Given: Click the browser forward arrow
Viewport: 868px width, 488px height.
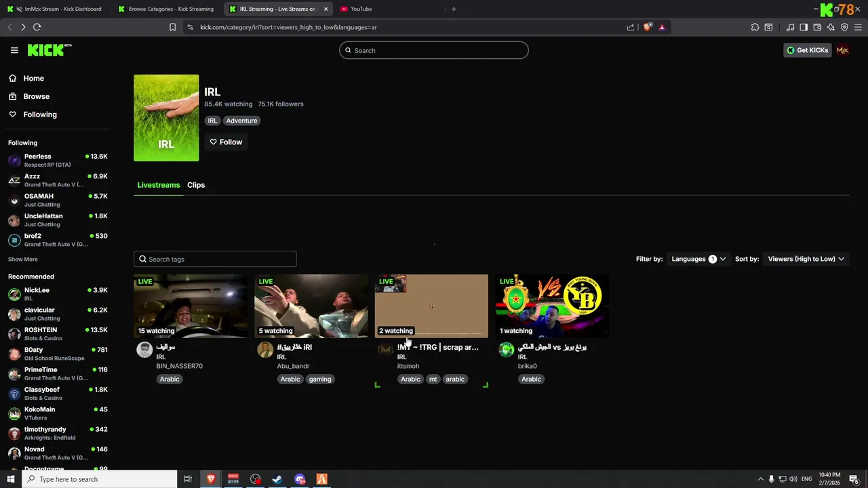Looking at the screenshot, I should point(23,27).
